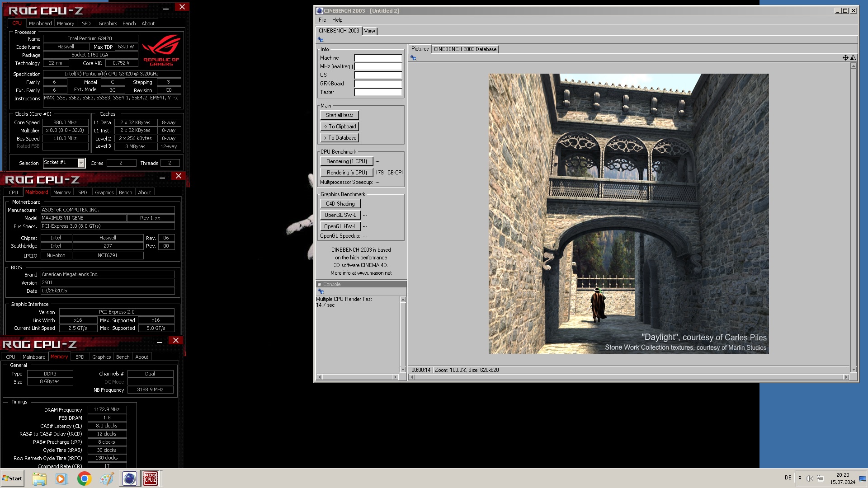This screenshot has height=488, width=868.
Task: Click the move/pan cross icon in picture viewer
Action: pyautogui.click(x=845, y=57)
